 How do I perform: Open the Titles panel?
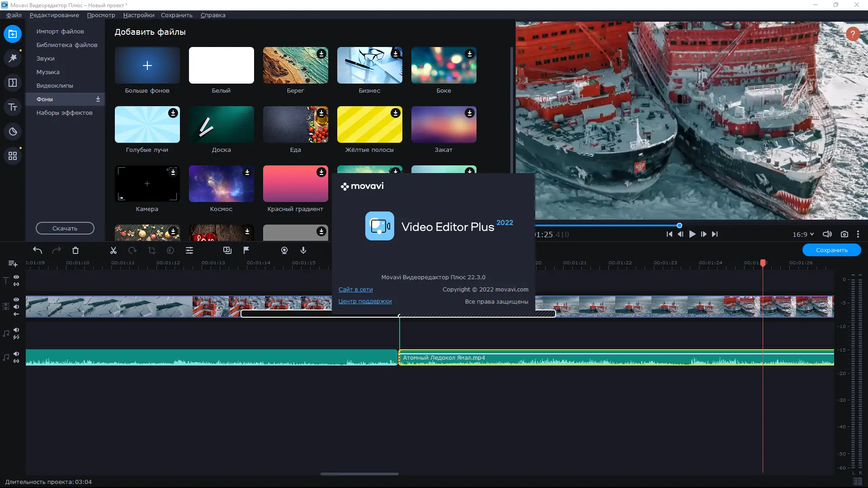pyautogui.click(x=13, y=107)
